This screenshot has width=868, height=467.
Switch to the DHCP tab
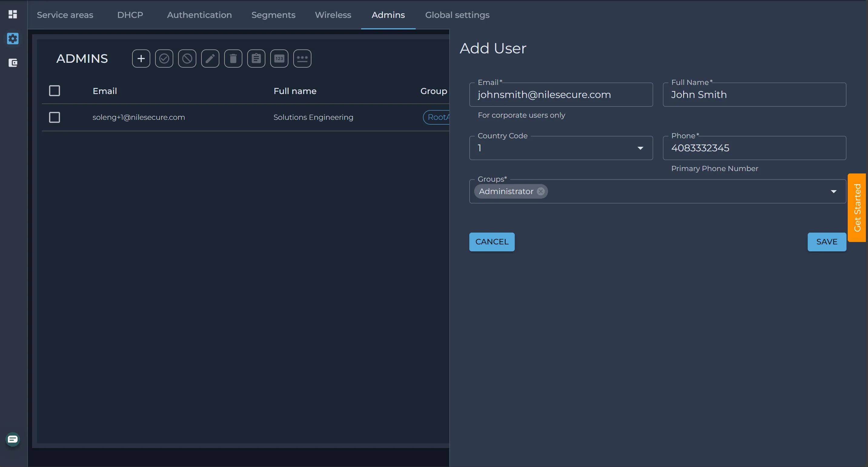coord(130,15)
